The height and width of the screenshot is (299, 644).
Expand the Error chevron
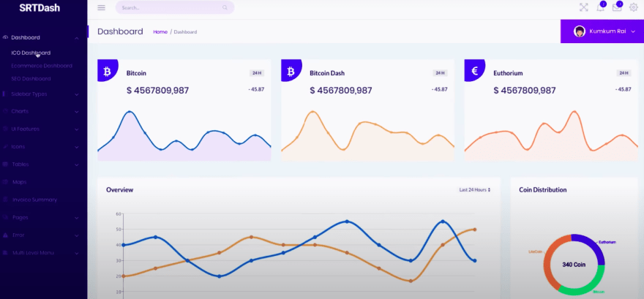[x=77, y=235]
